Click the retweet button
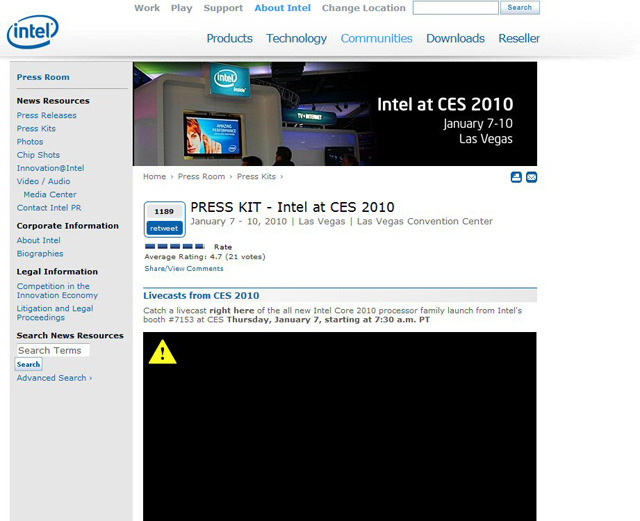640x521 pixels. click(x=164, y=228)
